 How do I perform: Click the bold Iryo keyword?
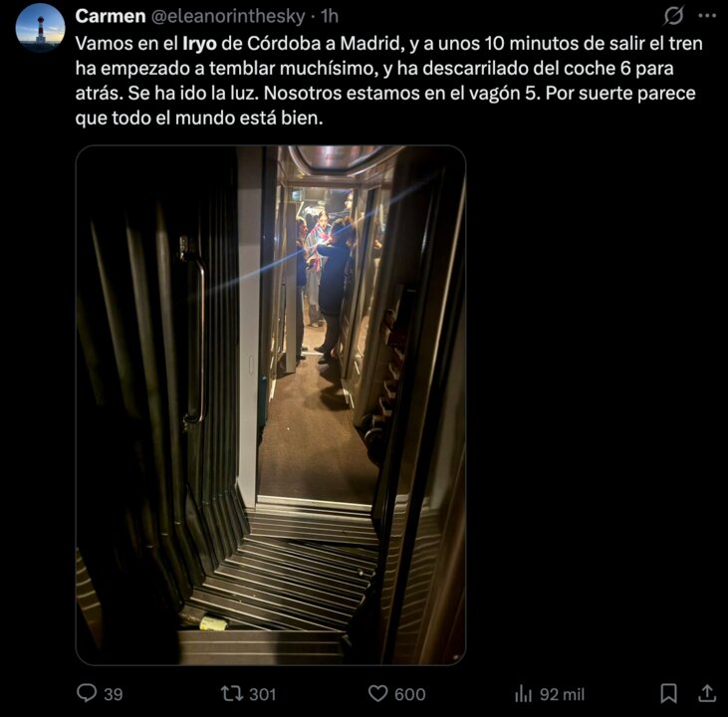click(x=199, y=43)
